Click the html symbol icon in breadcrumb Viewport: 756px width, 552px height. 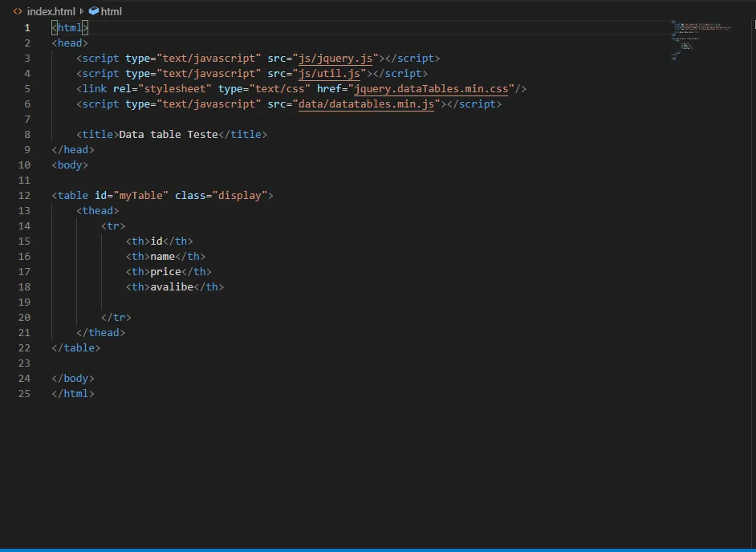[x=94, y=11]
